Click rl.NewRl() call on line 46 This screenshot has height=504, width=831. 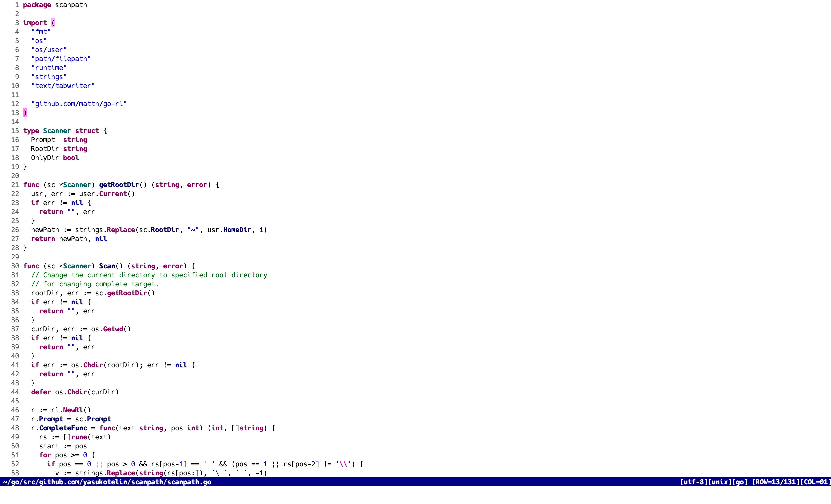click(71, 410)
